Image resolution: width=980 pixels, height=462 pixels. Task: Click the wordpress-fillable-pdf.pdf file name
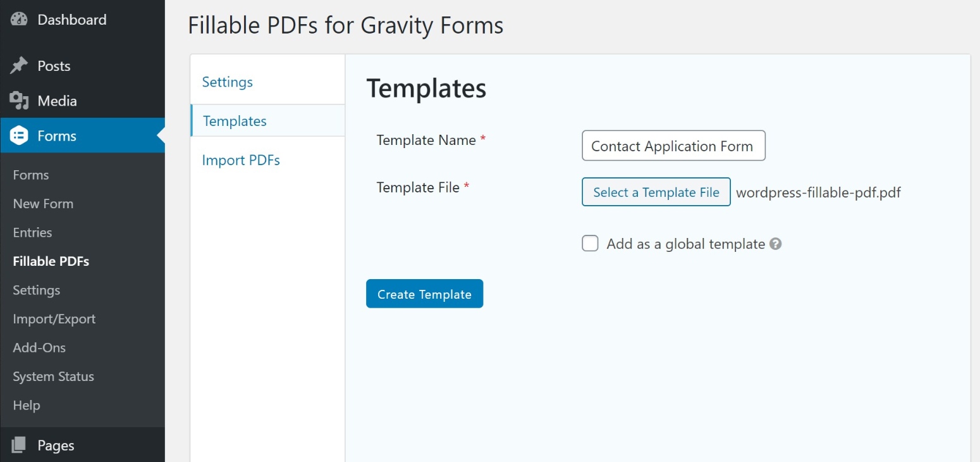[x=818, y=192]
